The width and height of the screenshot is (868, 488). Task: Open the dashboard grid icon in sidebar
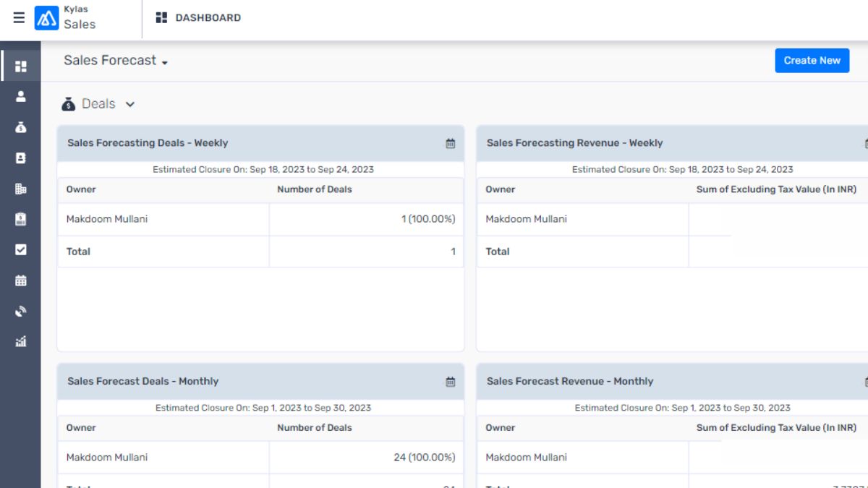(21, 67)
